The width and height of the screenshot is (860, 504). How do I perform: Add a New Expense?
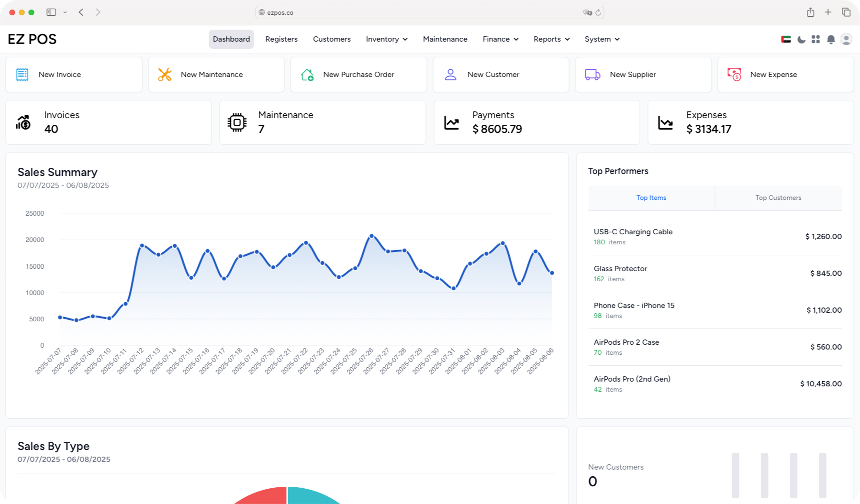click(x=786, y=75)
